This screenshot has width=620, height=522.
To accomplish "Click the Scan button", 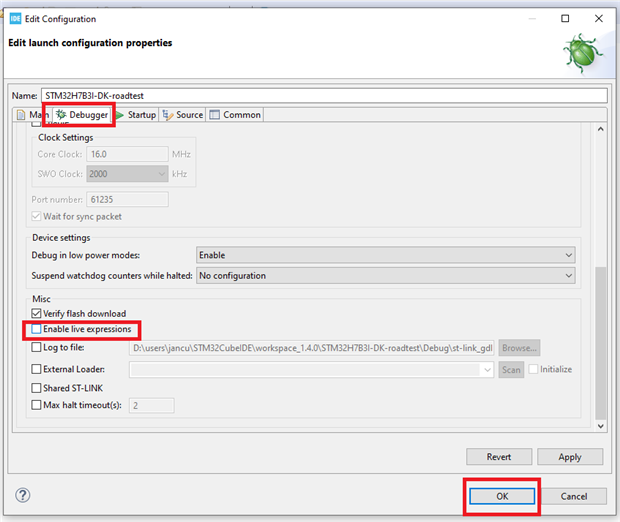I will click(x=511, y=370).
